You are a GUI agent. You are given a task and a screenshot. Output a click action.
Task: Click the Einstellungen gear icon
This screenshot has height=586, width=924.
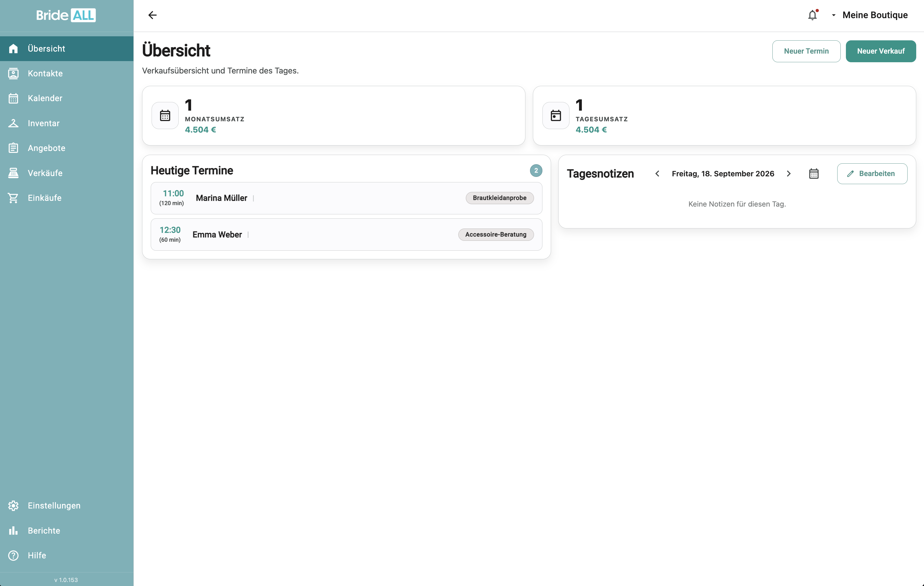tap(14, 505)
